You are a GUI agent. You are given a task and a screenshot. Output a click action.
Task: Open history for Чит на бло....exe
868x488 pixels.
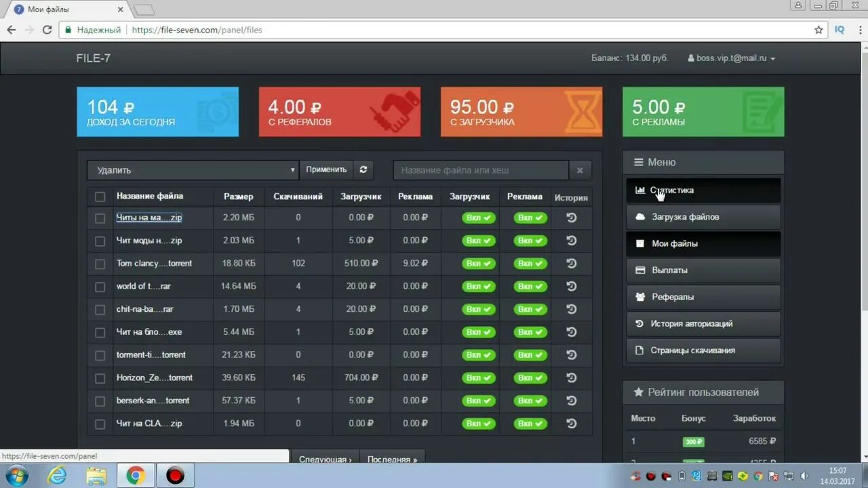click(x=571, y=332)
